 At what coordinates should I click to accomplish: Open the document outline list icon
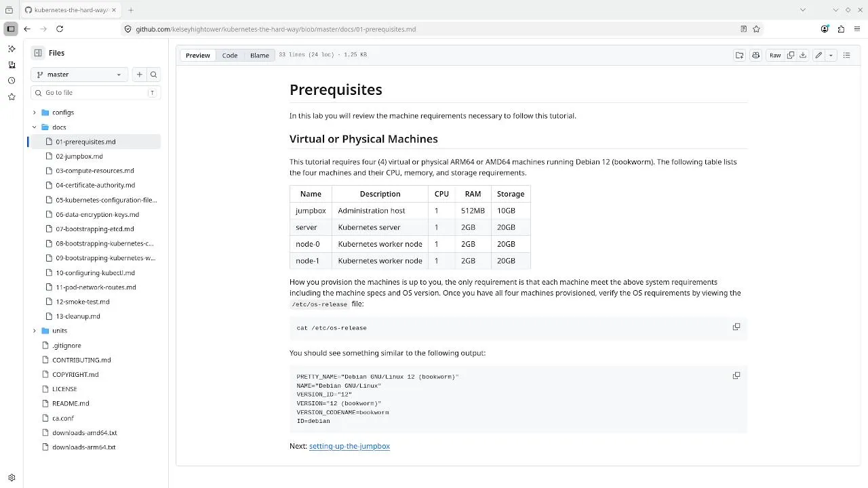pos(846,56)
